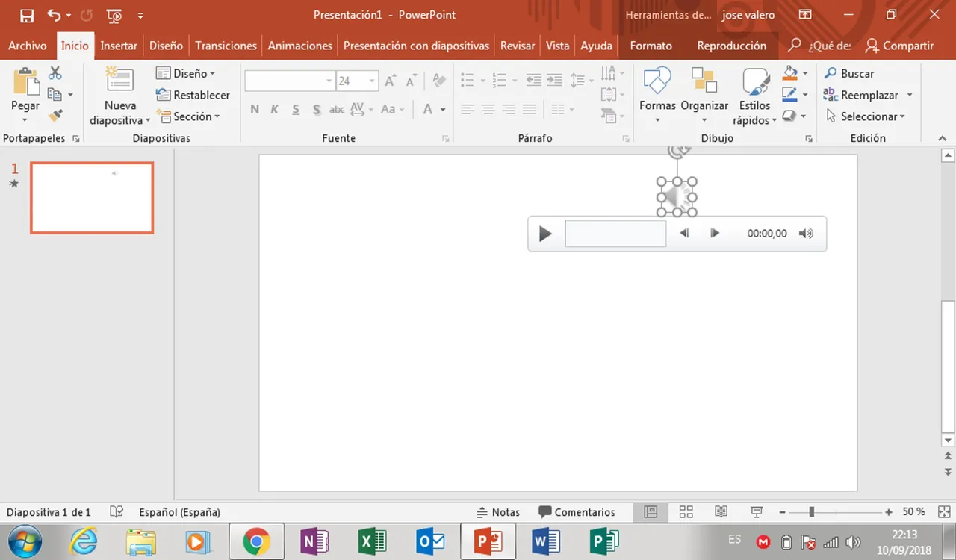
Task: Open the line spacing dropdown
Action: click(582, 80)
